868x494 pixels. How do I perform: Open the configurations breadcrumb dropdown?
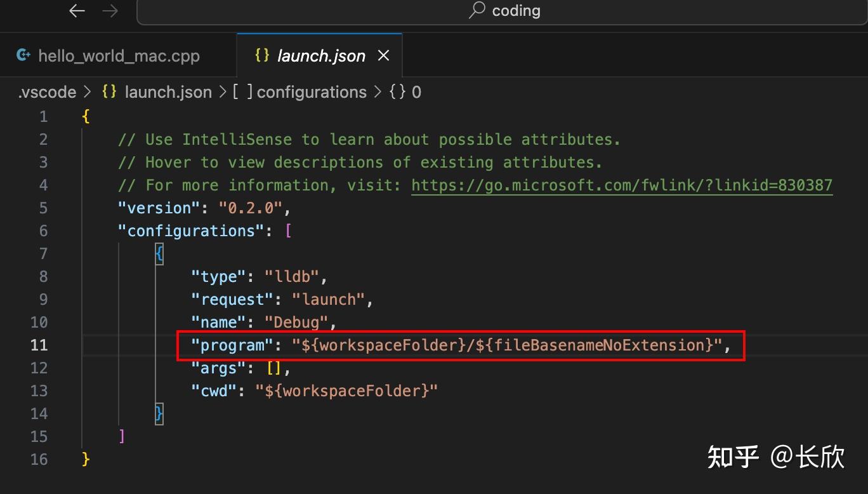(311, 92)
